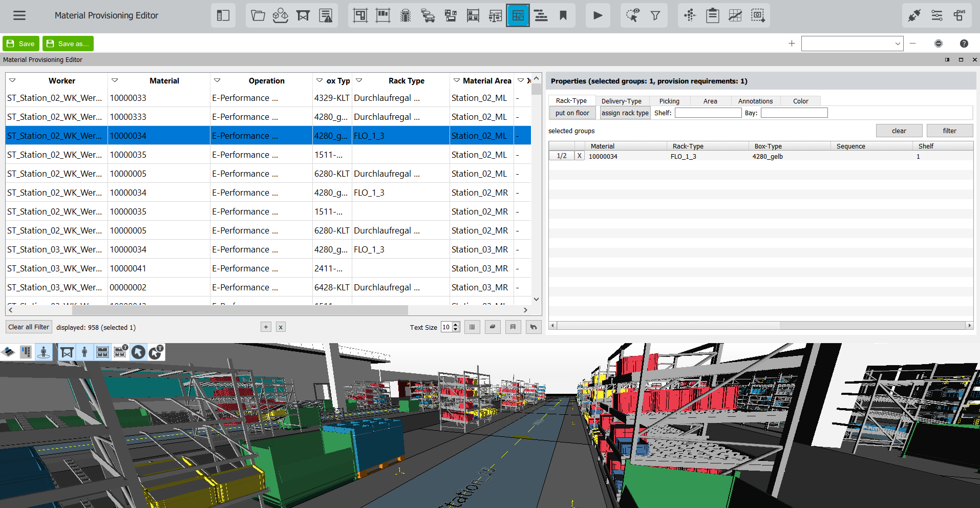Click the Shelf input field
Image resolution: width=980 pixels, height=508 pixels.
(x=708, y=113)
